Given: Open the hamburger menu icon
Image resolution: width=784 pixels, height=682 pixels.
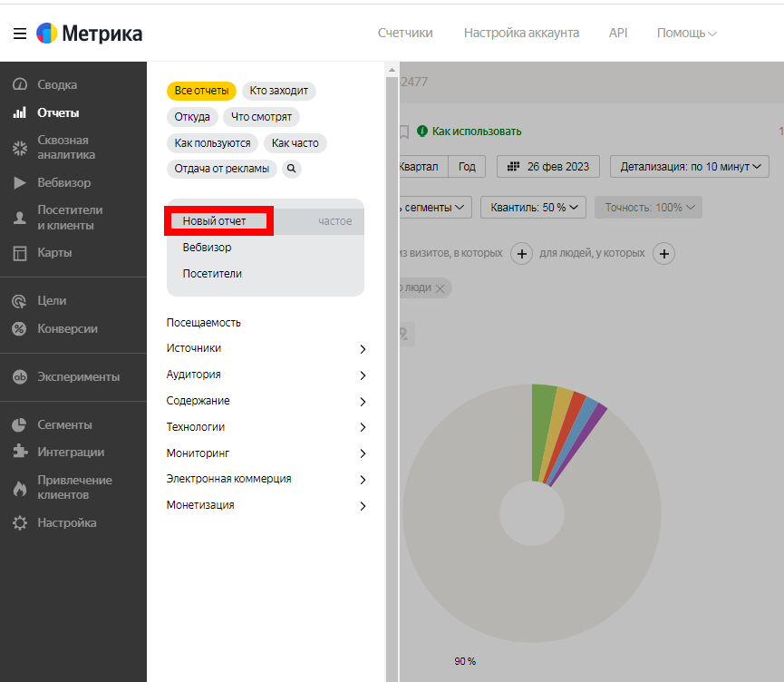Looking at the screenshot, I should point(20,34).
